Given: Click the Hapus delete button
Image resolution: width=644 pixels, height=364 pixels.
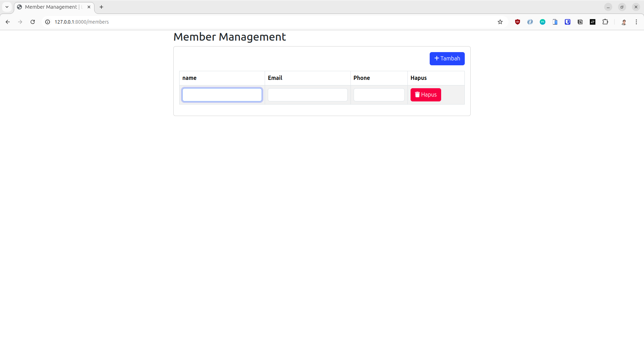Looking at the screenshot, I should (x=425, y=94).
